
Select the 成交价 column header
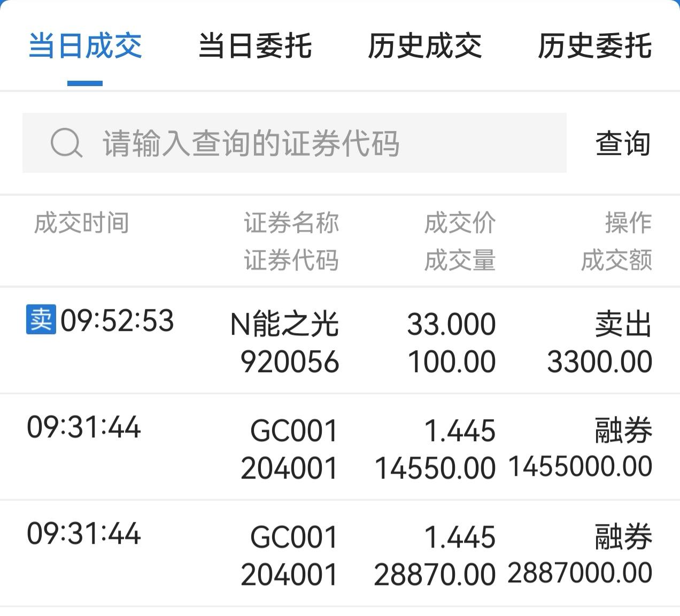pyautogui.click(x=460, y=223)
